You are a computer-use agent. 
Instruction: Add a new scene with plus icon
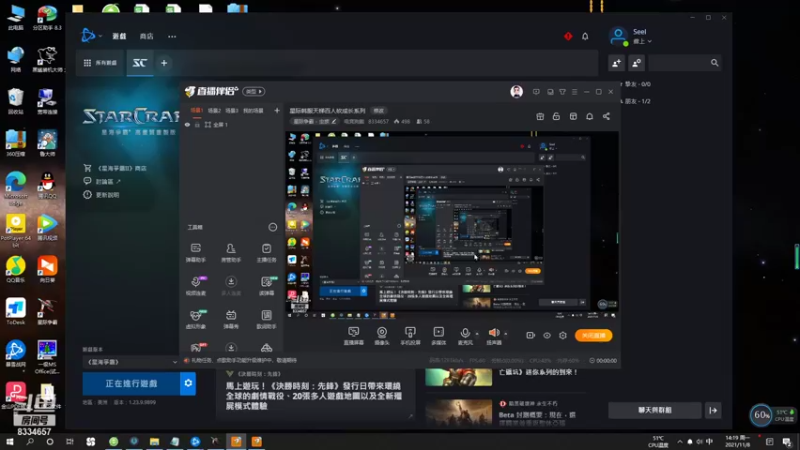pyautogui.click(x=277, y=110)
